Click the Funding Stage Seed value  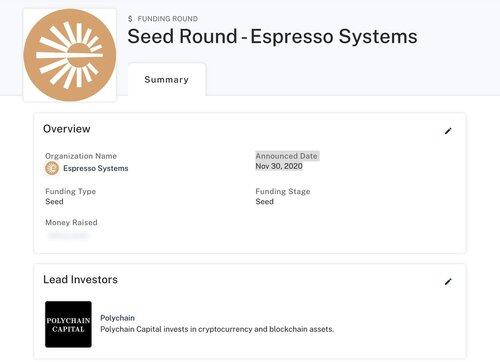(265, 201)
